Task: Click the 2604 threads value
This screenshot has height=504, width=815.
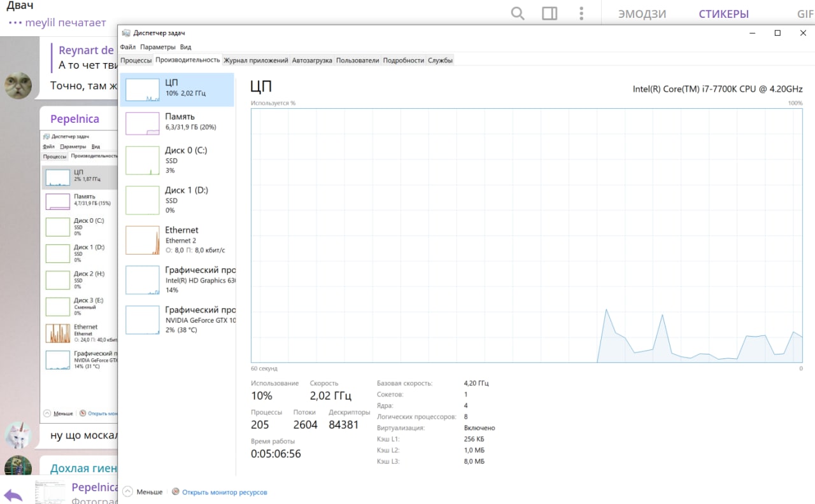Action: (305, 425)
